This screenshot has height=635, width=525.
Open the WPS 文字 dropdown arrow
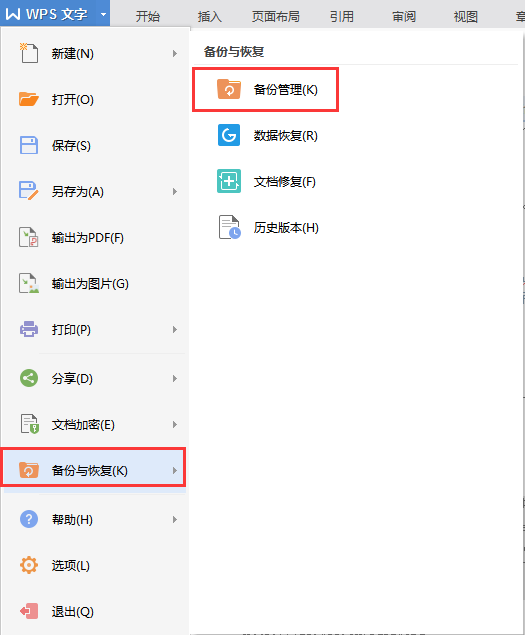pyautogui.click(x=103, y=15)
